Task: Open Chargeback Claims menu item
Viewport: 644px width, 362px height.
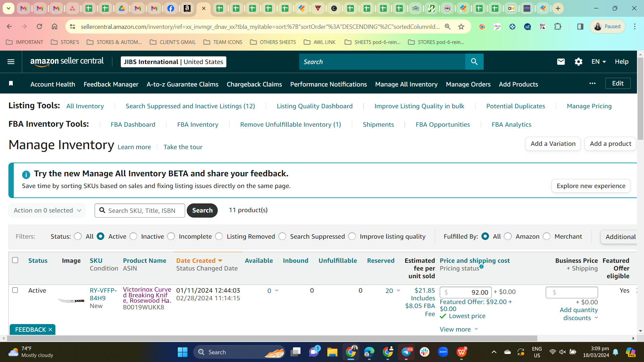Action: pyautogui.click(x=254, y=84)
